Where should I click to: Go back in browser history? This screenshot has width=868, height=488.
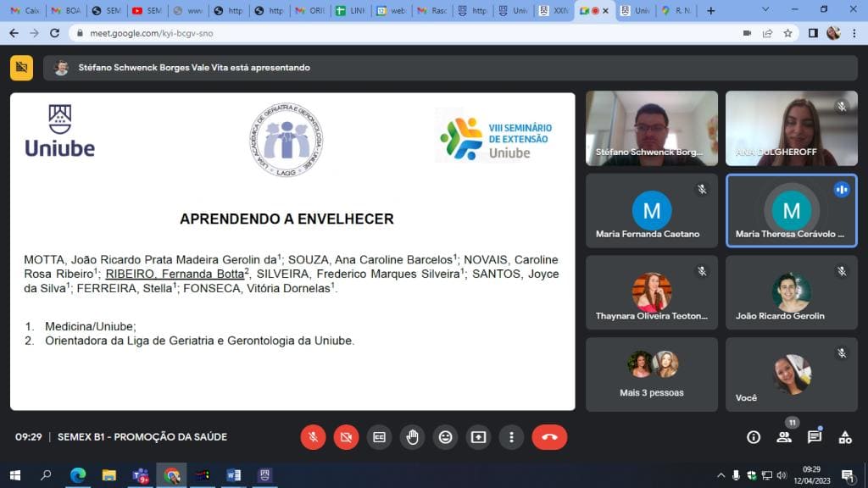point(14,33)
